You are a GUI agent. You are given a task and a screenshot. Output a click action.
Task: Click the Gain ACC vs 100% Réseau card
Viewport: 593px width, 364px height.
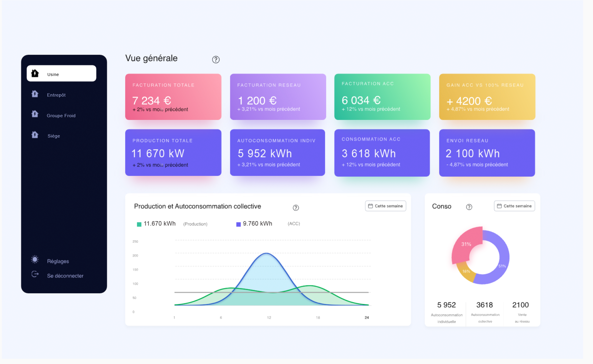[487, 97]
